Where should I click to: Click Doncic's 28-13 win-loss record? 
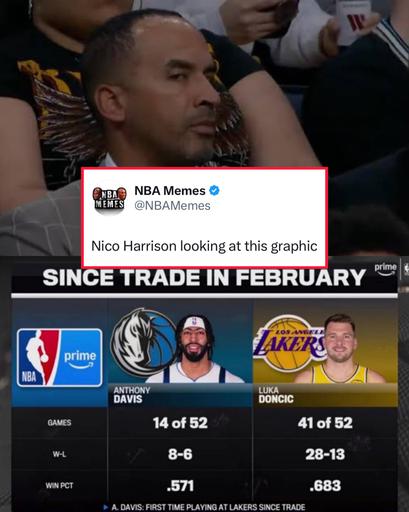pyautogui.click(x=325, y=454)
